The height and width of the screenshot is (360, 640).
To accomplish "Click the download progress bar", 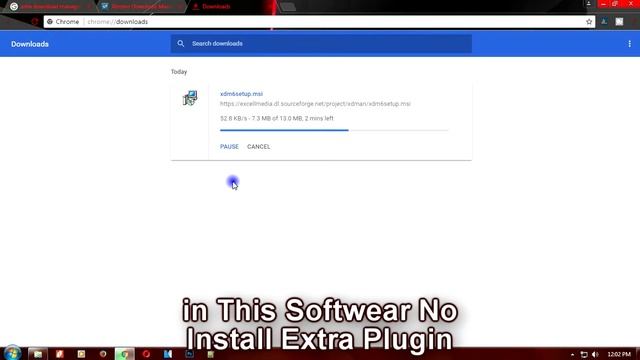I will click(334, 130).
